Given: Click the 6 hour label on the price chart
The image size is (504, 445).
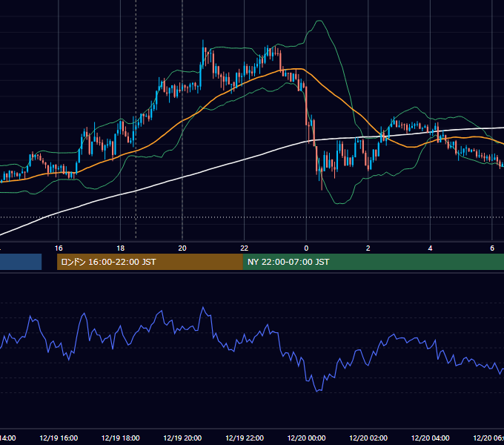Looking at the screenshot, I should [x=492, y=248].
